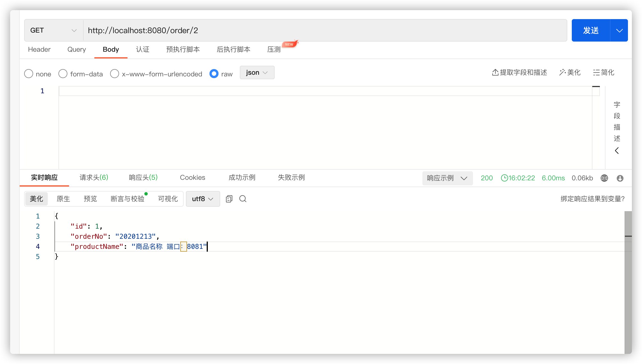This screenshot has width=642, height=364.
Task: Select the none body option
Action: [x=28, y=74]
